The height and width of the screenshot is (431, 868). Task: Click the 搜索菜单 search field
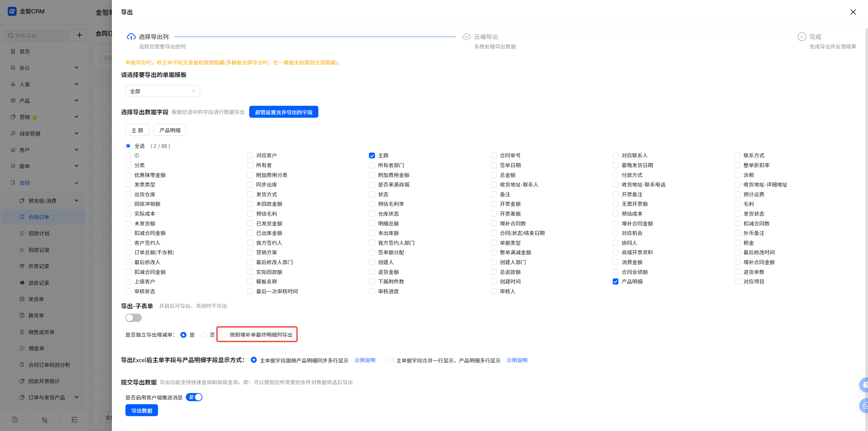(37, 36)
